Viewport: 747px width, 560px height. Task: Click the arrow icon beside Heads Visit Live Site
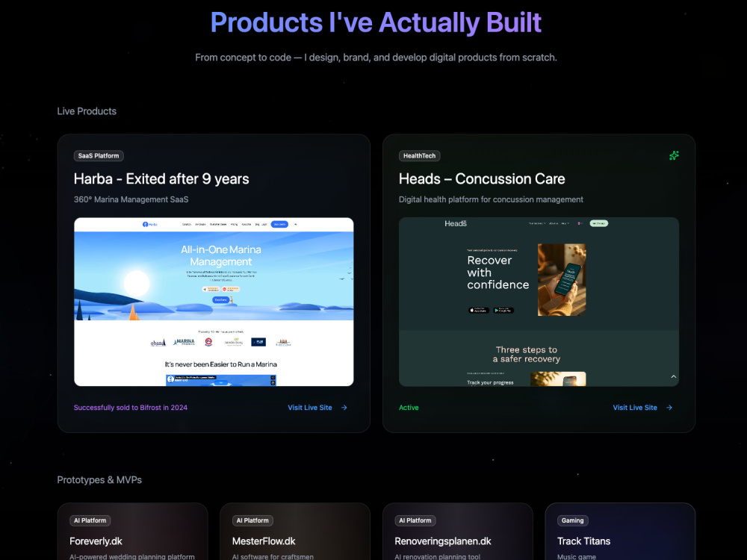(669, 408)
